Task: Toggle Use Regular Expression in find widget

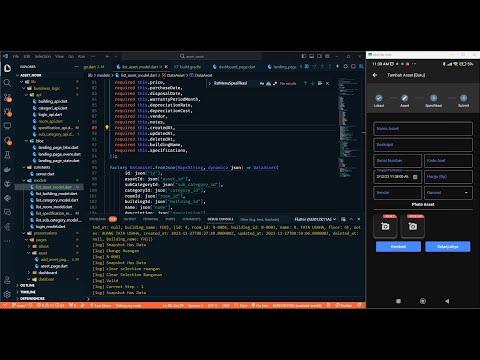Action: pos(275,83)
